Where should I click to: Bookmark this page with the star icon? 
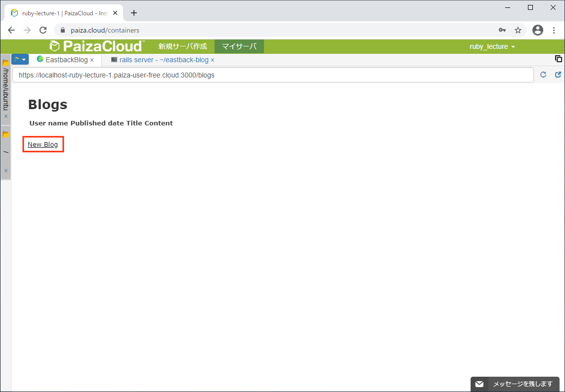(518, 30)
